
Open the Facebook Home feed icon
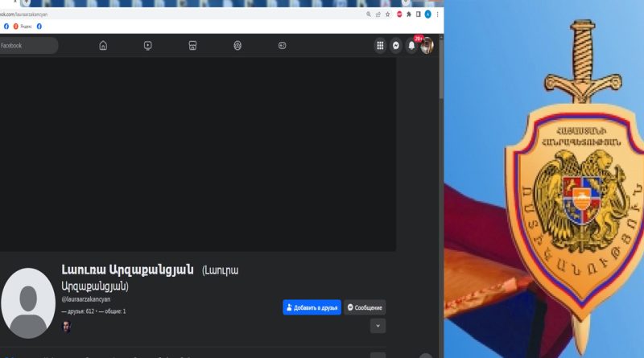click(103, 46)
